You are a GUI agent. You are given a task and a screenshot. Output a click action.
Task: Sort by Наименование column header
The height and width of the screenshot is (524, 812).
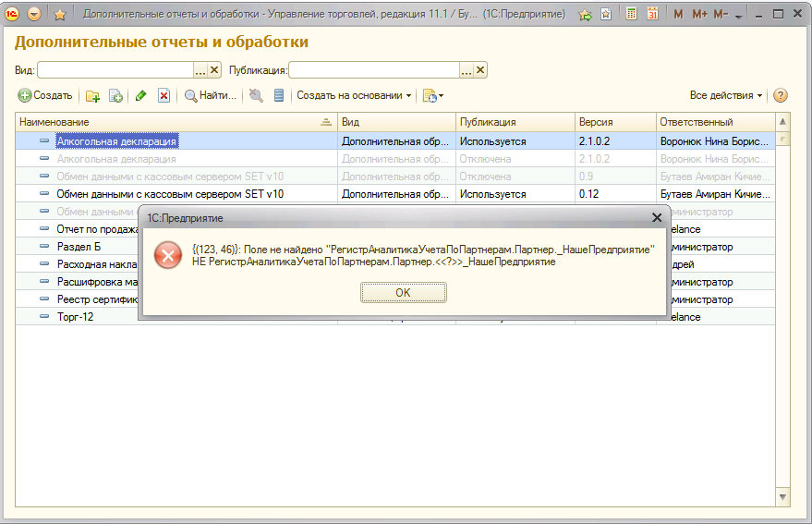click(x=176, y=122)
